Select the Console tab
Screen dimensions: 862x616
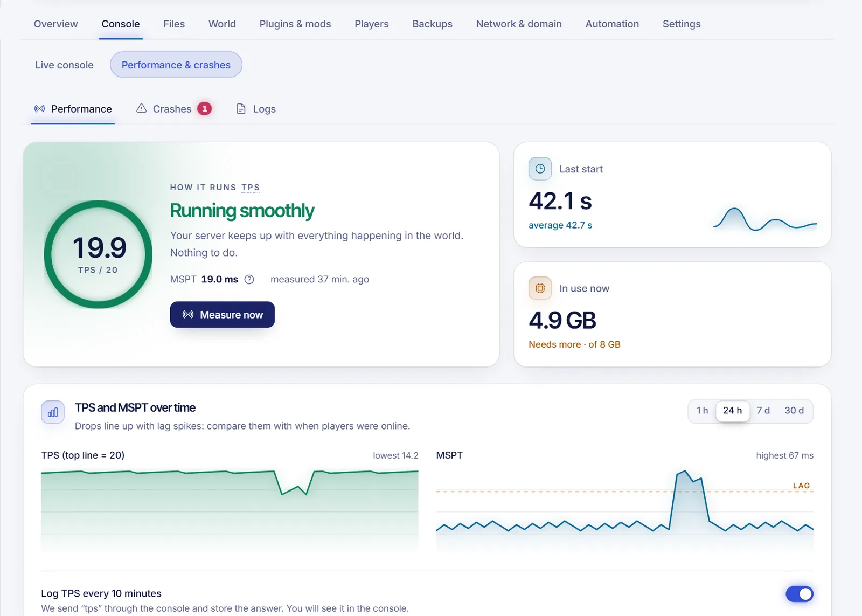coord(121,24)
